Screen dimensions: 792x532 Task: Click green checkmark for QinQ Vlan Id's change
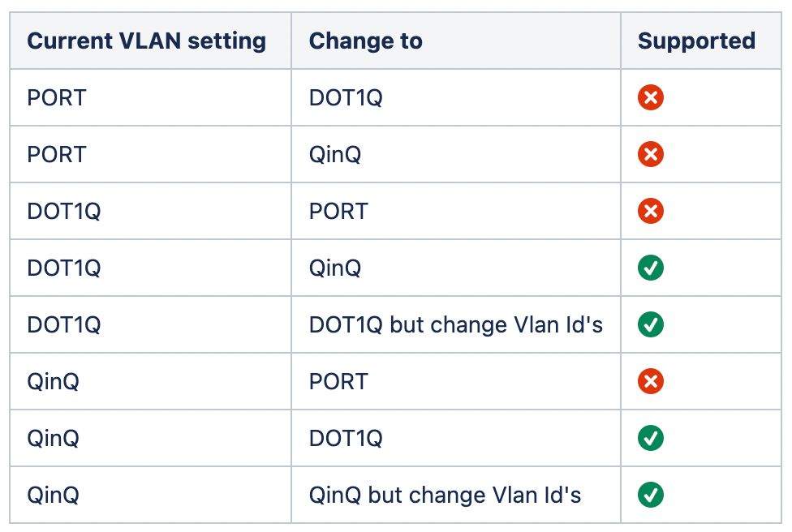pyautogui.click(x=651, y=495)
